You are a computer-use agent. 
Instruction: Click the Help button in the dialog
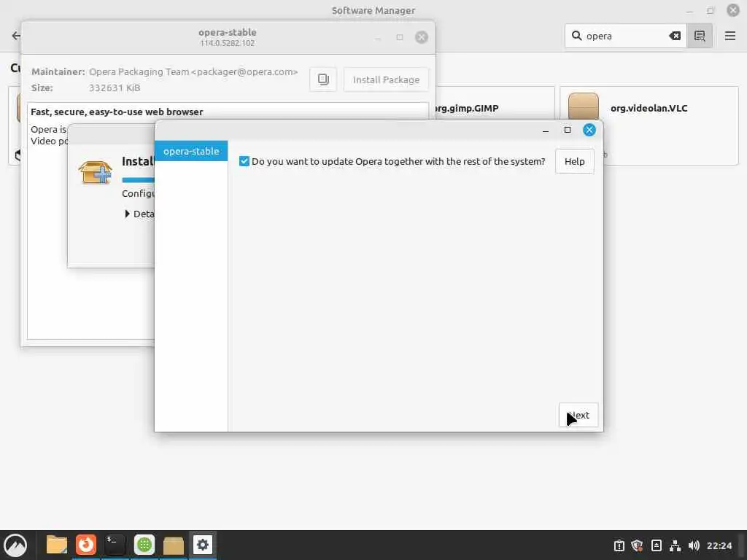(x=575, y=161)
